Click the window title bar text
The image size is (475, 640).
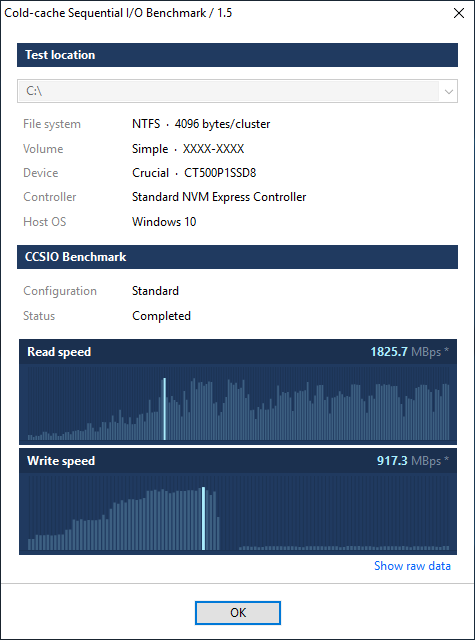click(x=118, y=13)
